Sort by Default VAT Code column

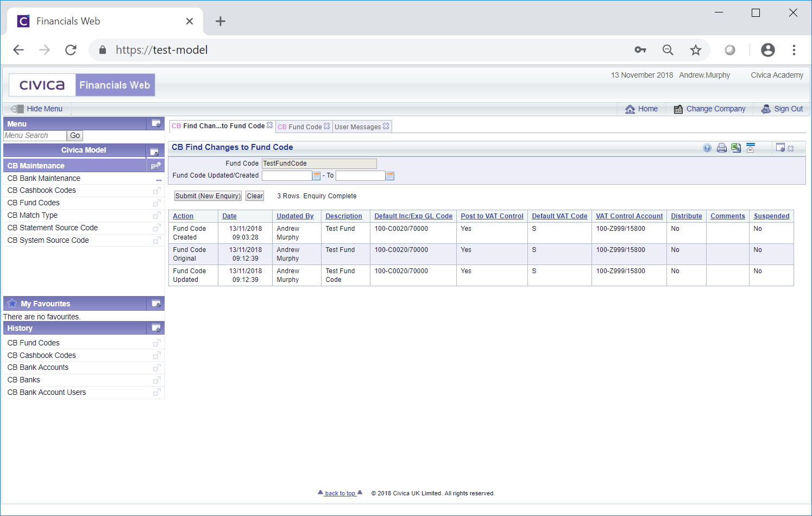(x=559, y=216)
